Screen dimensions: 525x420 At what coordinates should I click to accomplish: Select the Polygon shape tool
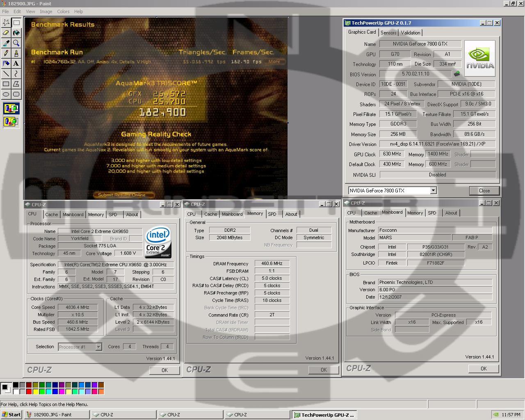[x=16, y=84]
